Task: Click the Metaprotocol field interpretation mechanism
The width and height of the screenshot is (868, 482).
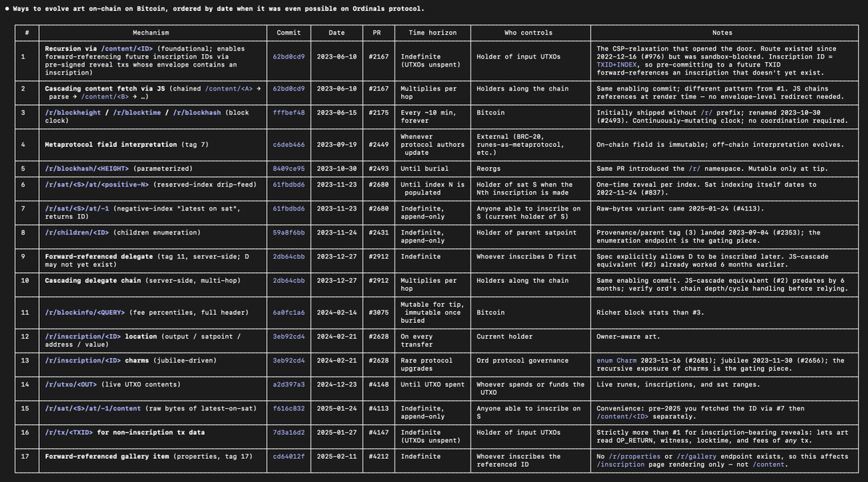Action: [x=111, y=145]
